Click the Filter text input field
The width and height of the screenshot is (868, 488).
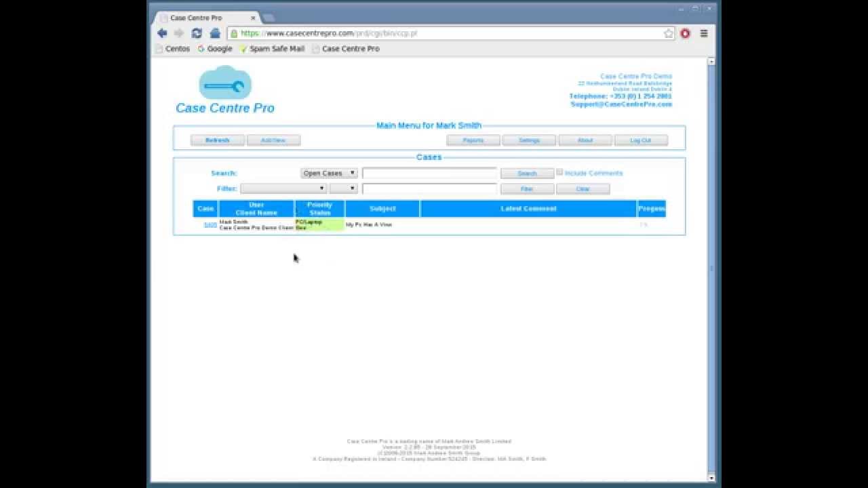[x=429, y=188]
